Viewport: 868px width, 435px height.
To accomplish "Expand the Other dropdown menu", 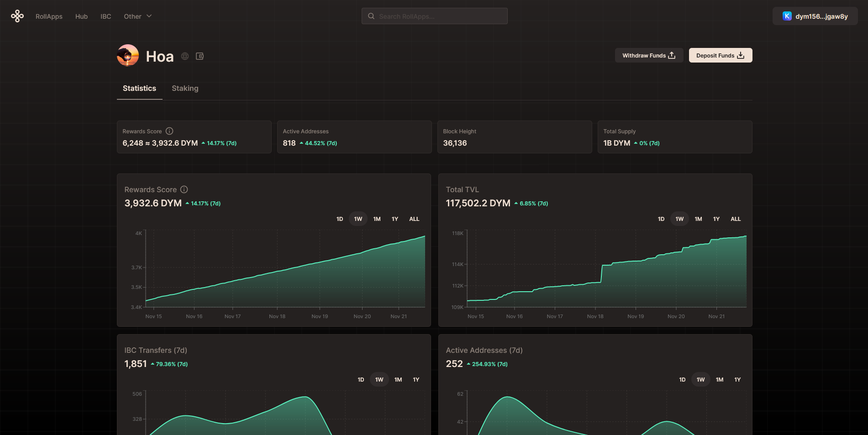I will [137, 16].
